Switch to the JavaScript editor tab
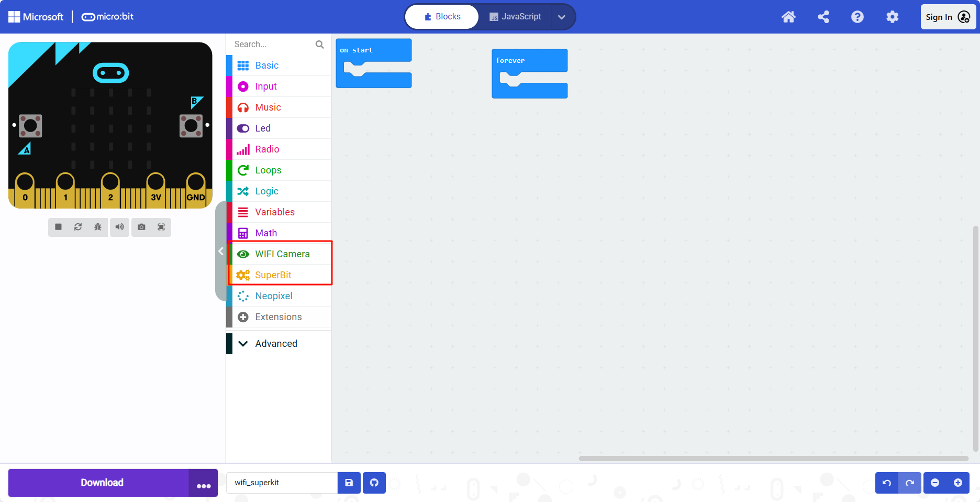This screenshot has width=980, height=502. [515, 17]
